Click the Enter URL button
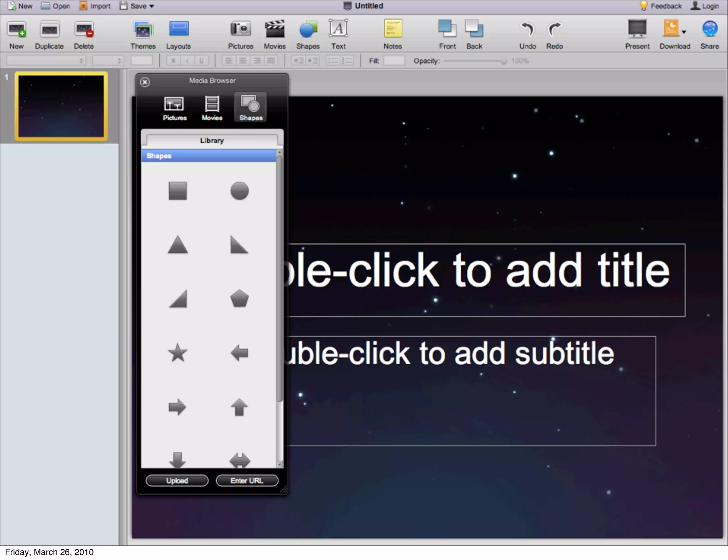This screenshot has height=560, width=728. click(247, 480)
